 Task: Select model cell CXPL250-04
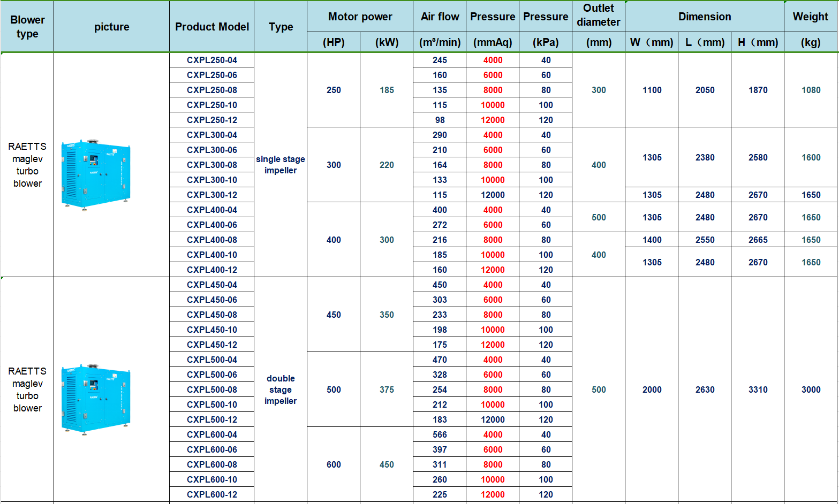point(212,60)
